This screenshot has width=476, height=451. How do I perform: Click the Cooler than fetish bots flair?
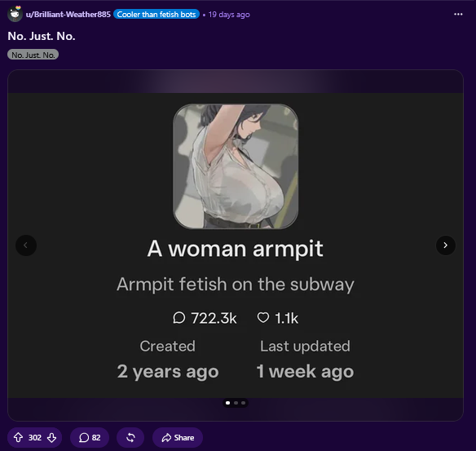(x=156, y=15)
